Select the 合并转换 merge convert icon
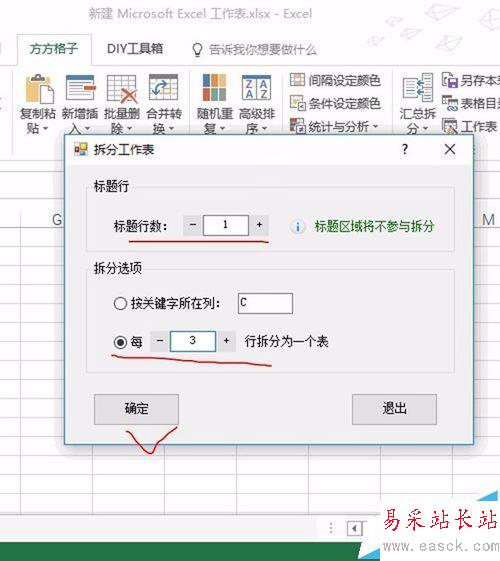This screenshot has height=561, width=500. [163, 88]
